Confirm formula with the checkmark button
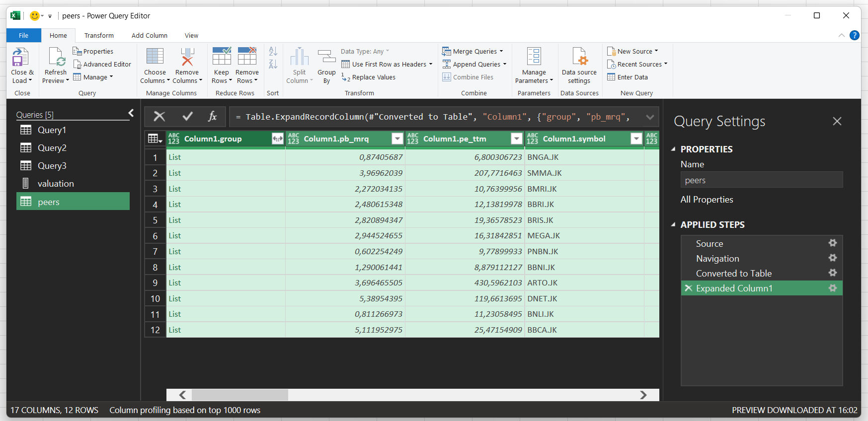Screen dimensions: 868x421 point(187,117)
